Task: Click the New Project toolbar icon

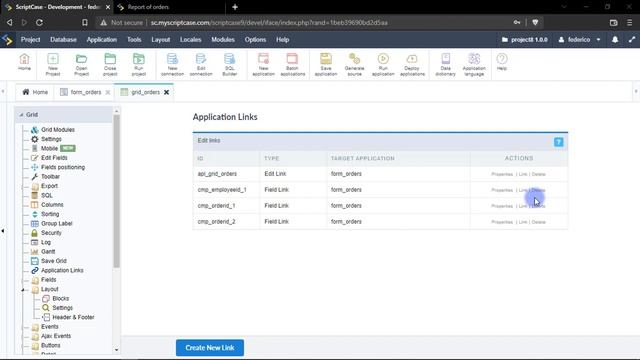Action: coord(53,64)
